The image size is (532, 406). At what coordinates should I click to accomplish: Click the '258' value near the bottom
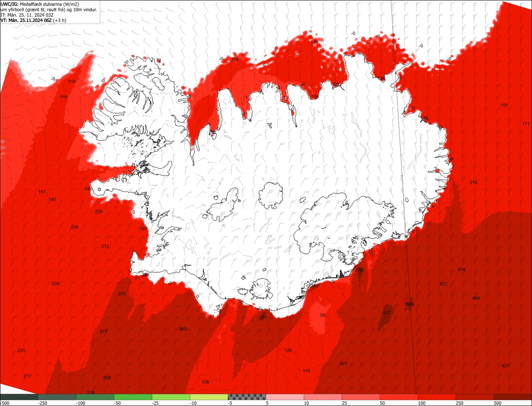coord(107,378)
